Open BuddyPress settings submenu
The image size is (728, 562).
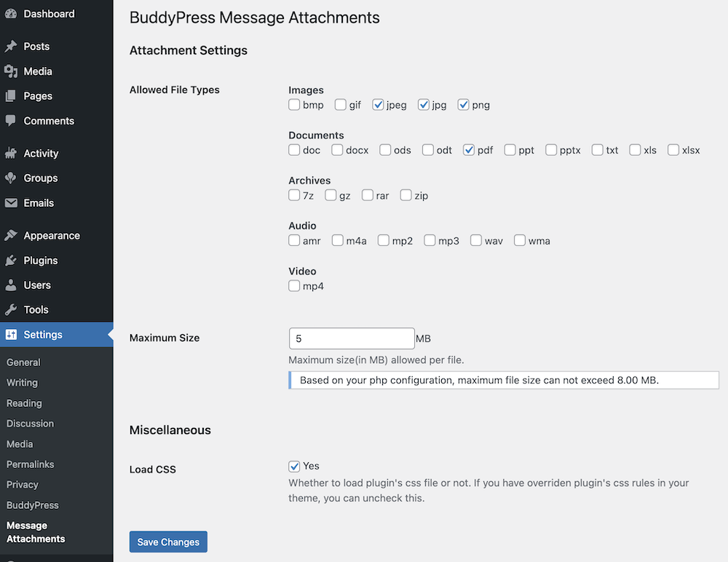tap(33, 505)
